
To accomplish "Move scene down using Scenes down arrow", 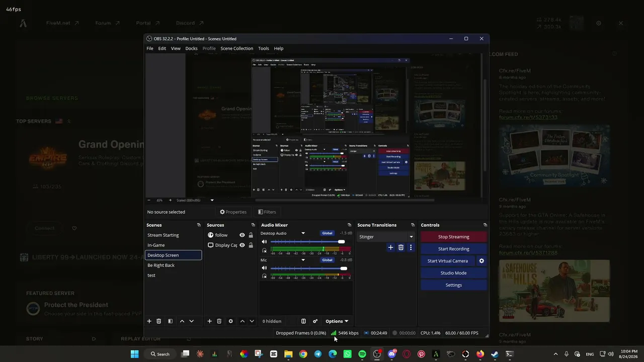I will (191, 321).
